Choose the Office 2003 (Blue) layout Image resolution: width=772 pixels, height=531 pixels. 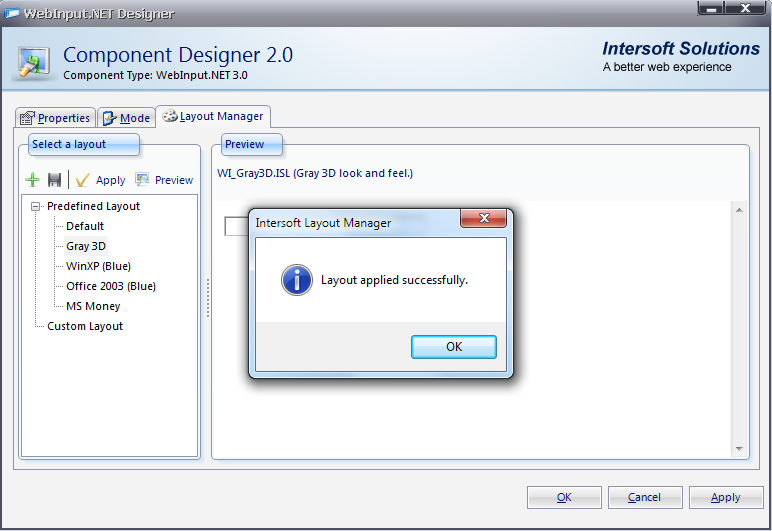110,286
